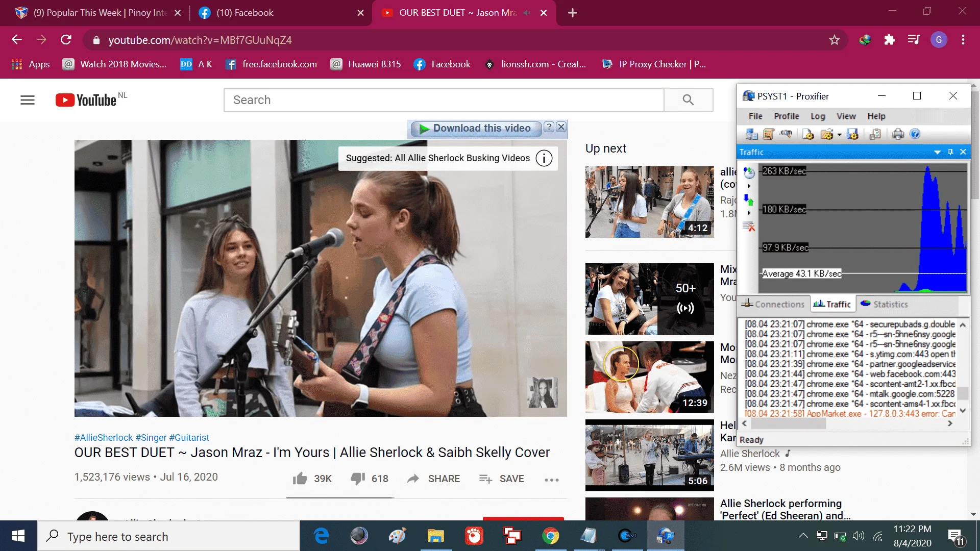
Task: Click Save Profile icon in Proxifier toolbar
Action: [852, 134]
